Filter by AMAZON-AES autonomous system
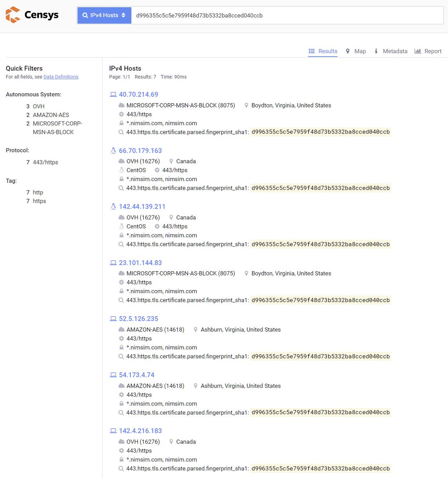 (x=51, y=115)
